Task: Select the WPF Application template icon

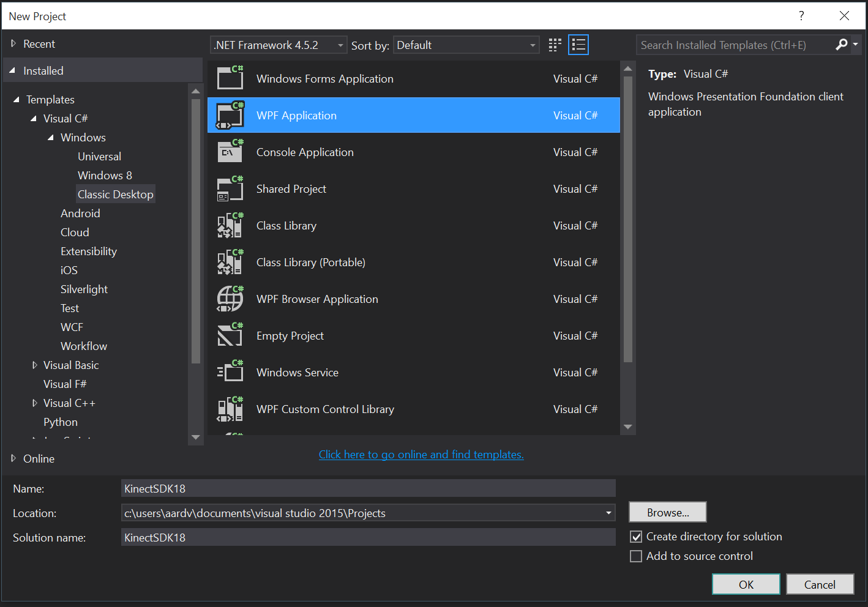Action: coord(230,115)
